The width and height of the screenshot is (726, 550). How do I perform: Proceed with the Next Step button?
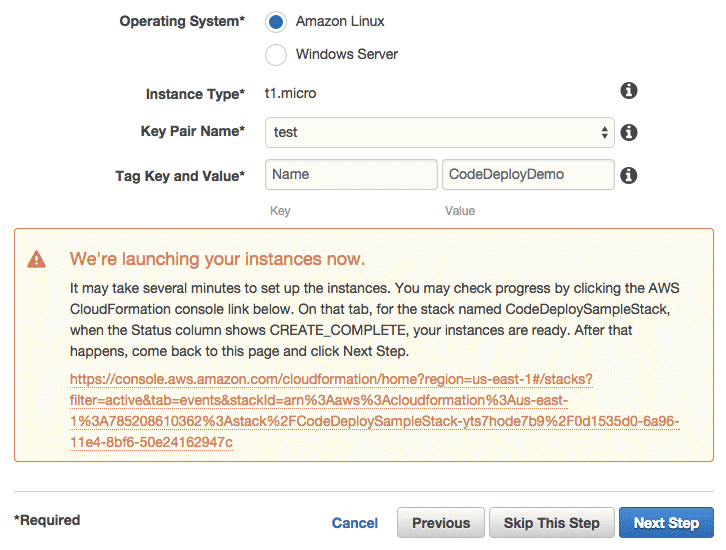[666, 523]
